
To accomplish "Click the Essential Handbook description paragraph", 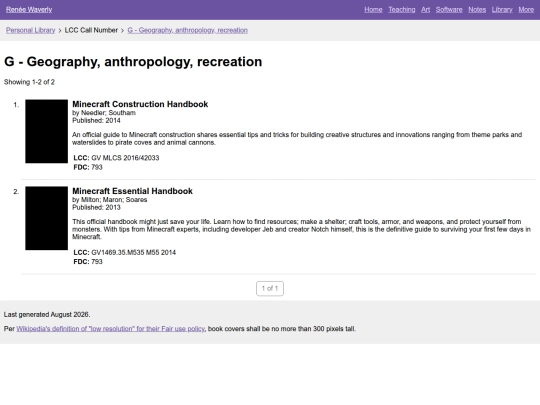I will pyautogui.click(x=301, y=229).
